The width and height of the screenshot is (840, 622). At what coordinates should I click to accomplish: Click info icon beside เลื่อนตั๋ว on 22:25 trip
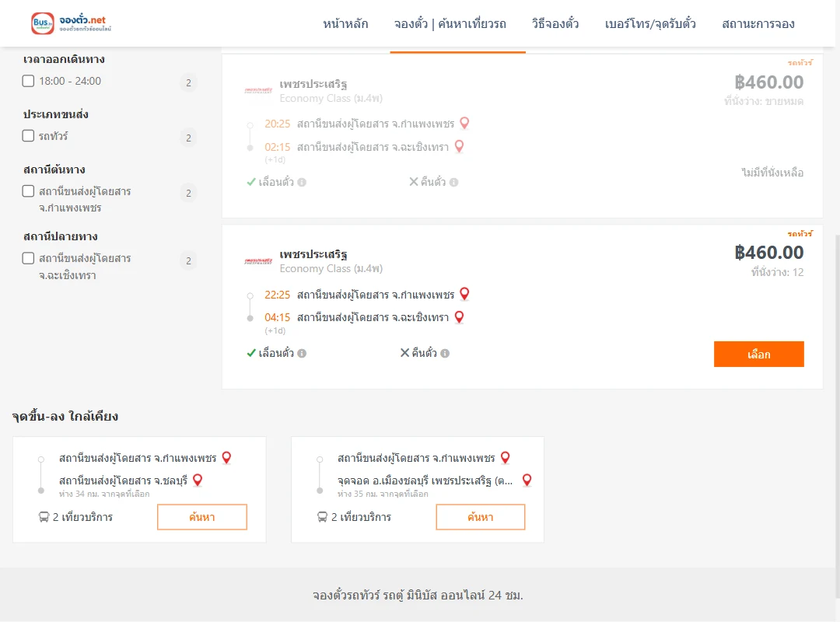click(x=302, y=353)
